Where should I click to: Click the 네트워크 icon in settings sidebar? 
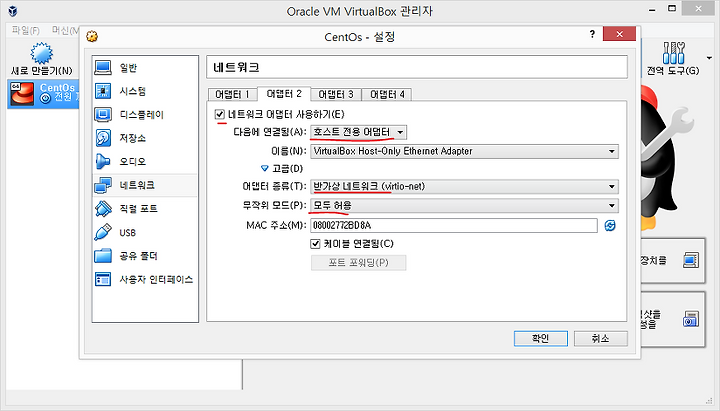(103, 185)
